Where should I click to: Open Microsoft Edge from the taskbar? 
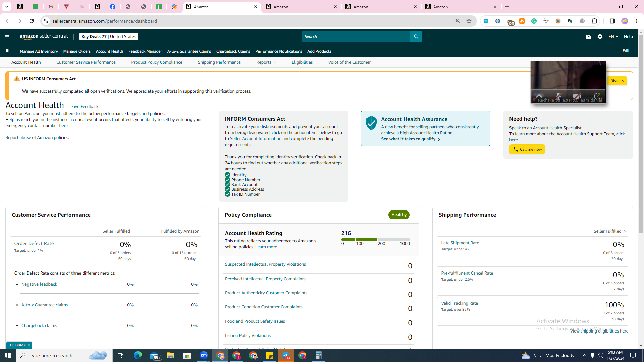click(x=138, y=355)
